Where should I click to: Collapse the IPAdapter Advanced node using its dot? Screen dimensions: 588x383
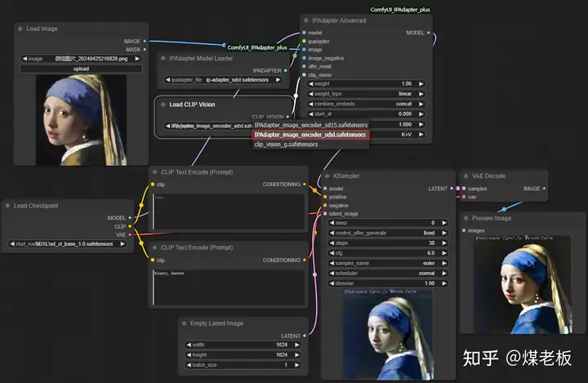306,20
